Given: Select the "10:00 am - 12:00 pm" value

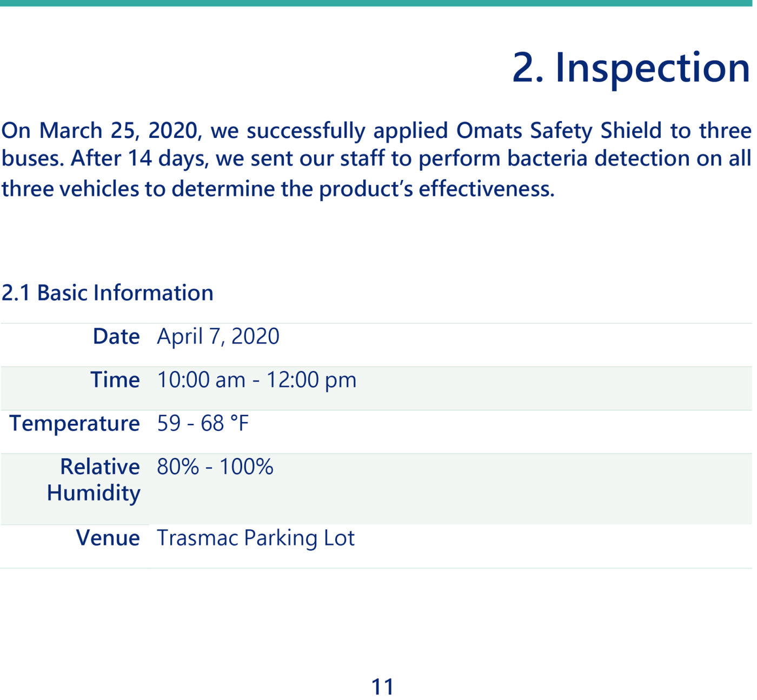Looking at the screenshot, I should pyautogui.click(x=256, y=380).
